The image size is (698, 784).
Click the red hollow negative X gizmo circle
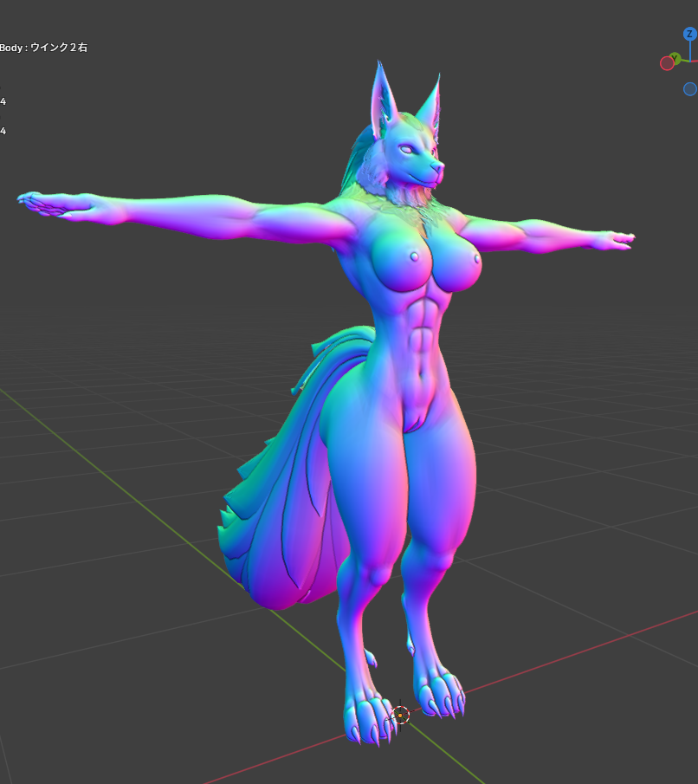coord(667,63)
